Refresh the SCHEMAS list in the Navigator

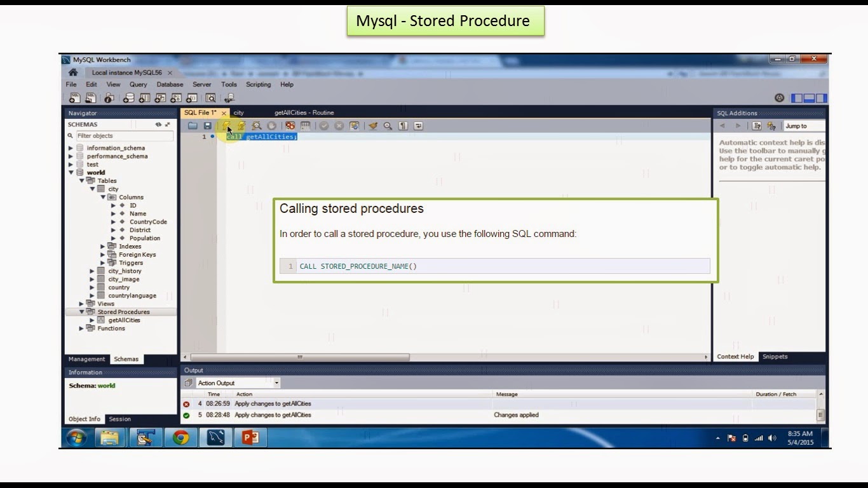tap(158, 125)
